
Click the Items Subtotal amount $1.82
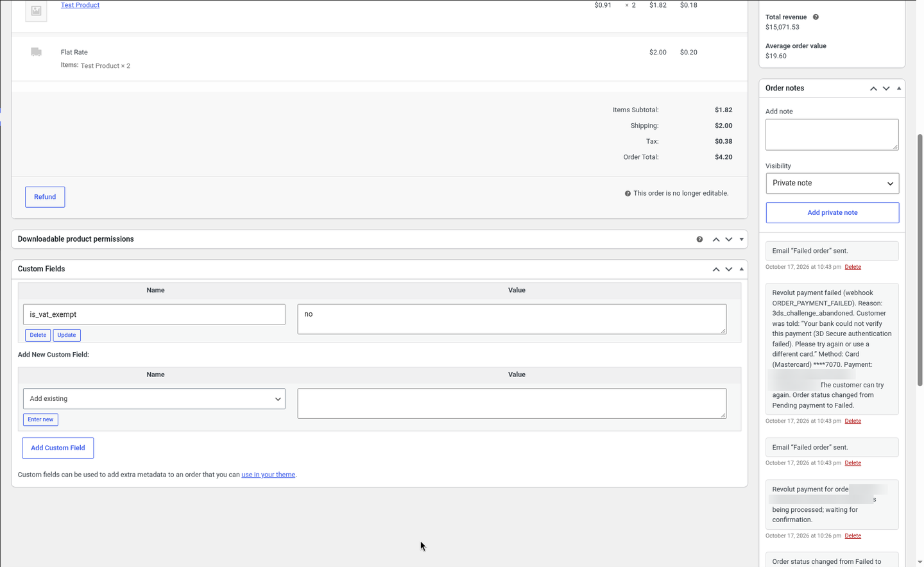tap(723, 110)
